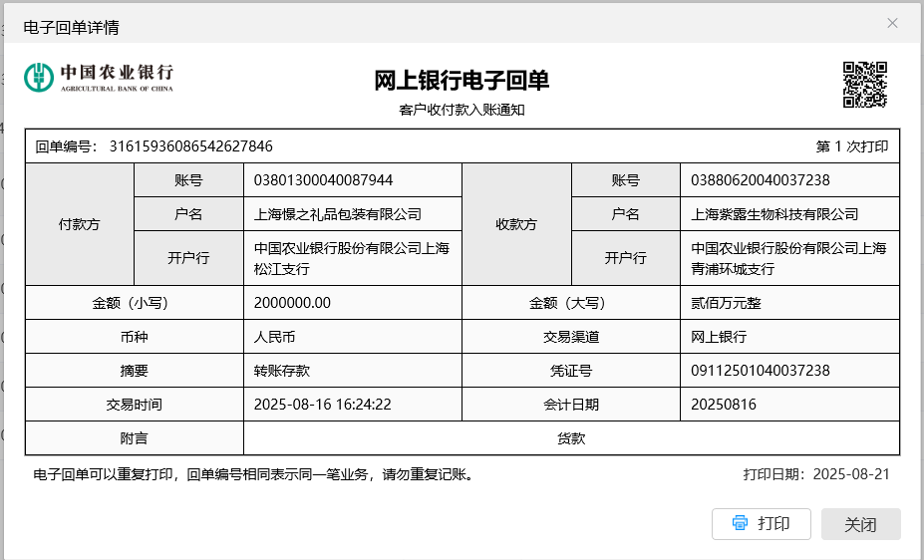The width and height of the screenshot is (924, 560).
Task: Click the 货款 remark text
Action: tap(571, 438)
